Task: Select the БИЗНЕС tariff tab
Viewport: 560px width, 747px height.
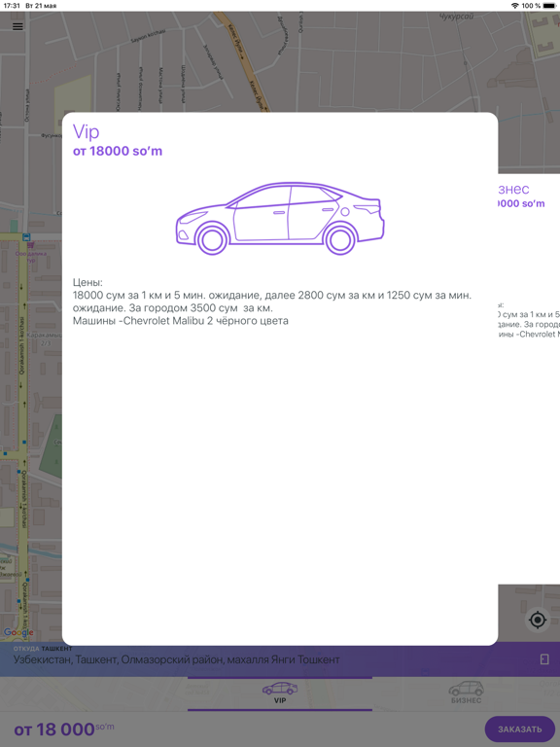Action: click(467, 694)
